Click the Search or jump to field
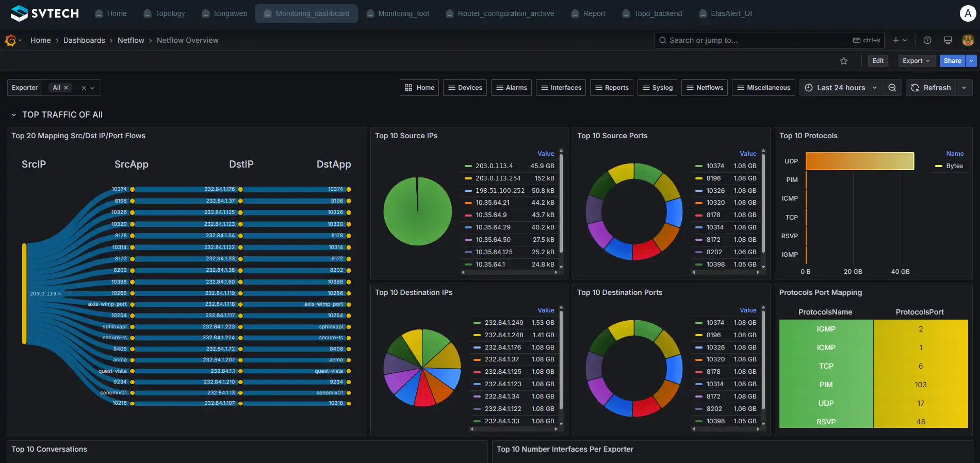 (x=770, y=40)
